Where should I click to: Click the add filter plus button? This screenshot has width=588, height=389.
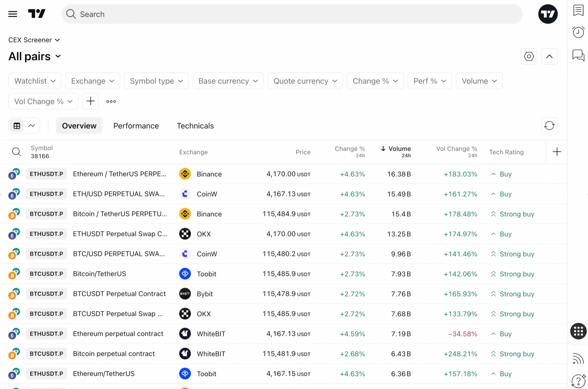click(90, 101)
